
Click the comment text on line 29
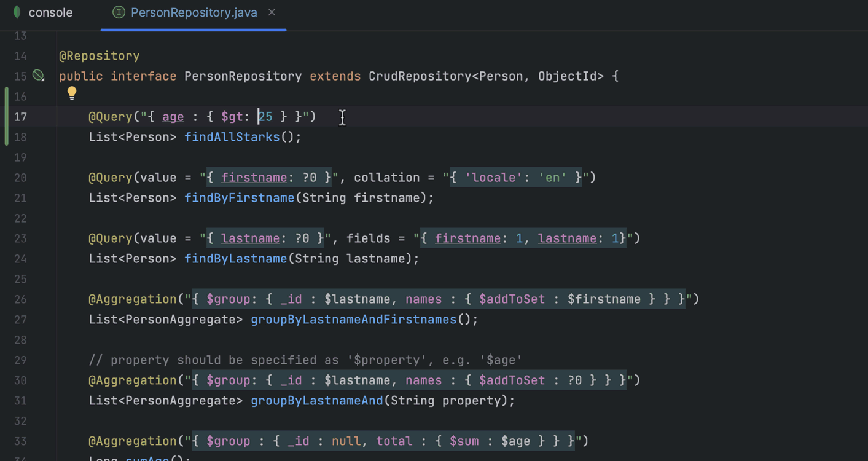pyautogui.click(x=305, y=360)
